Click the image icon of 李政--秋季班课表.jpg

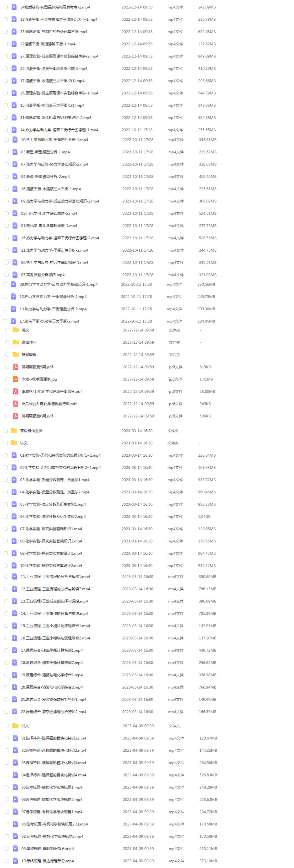(x=15, y=379)
